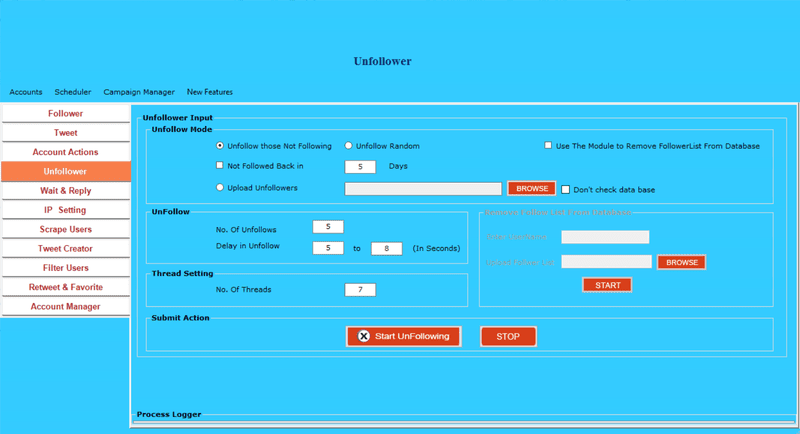This screenshot has height=434, width=800.
Task: Click the No. Of Threads field
Action: point(360,290)
